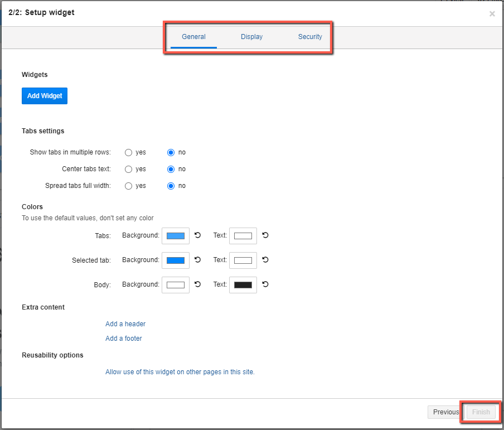Reset the Body background color

(x=198, y=284)
